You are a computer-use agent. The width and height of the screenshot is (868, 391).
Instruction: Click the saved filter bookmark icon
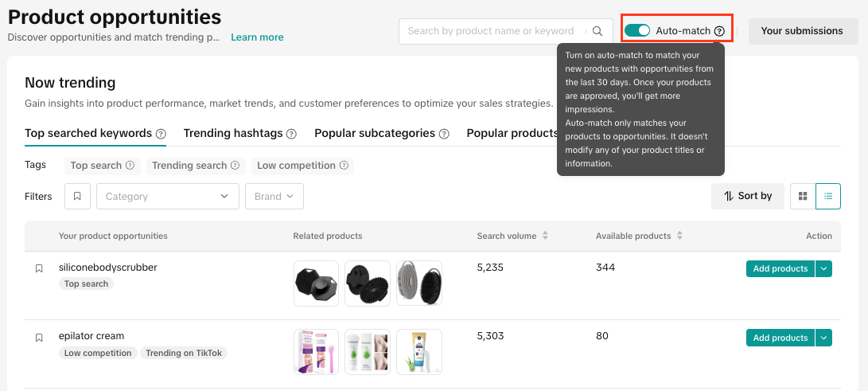[x=77, y=197]
